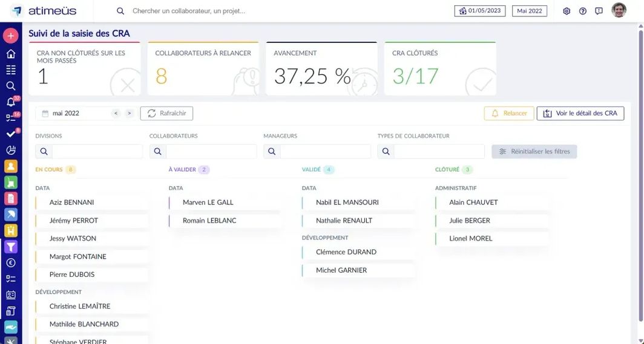
Task: Go to previous month arrow
Action: pos(116,113)
